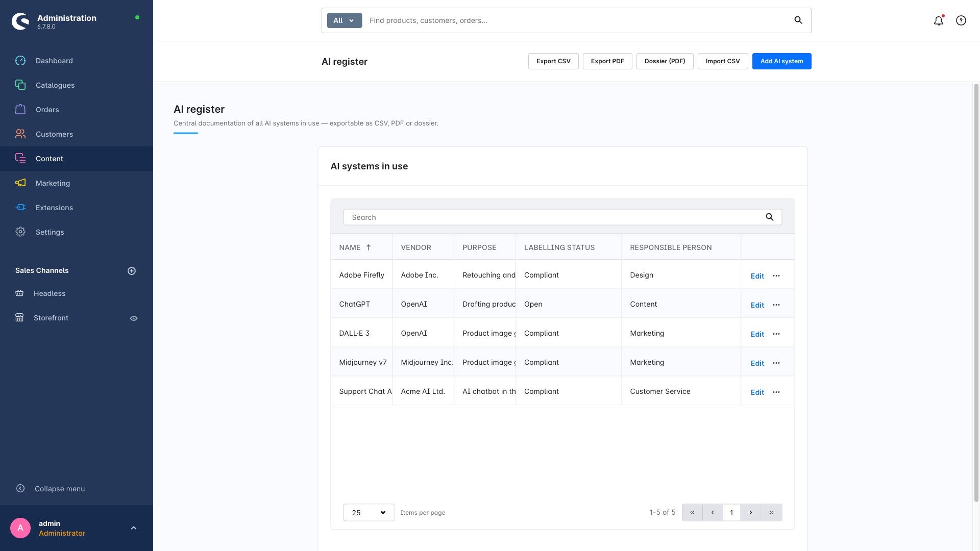Open Dashboard menu item
The image size is (980, 551).
pyautogui.click(x=77, y=61)
